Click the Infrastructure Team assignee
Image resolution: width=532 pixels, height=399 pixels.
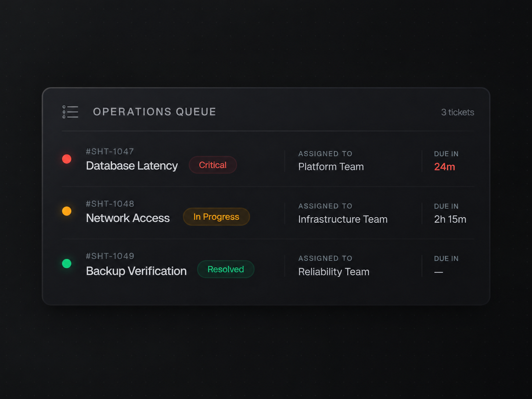(x=343, y=219)
